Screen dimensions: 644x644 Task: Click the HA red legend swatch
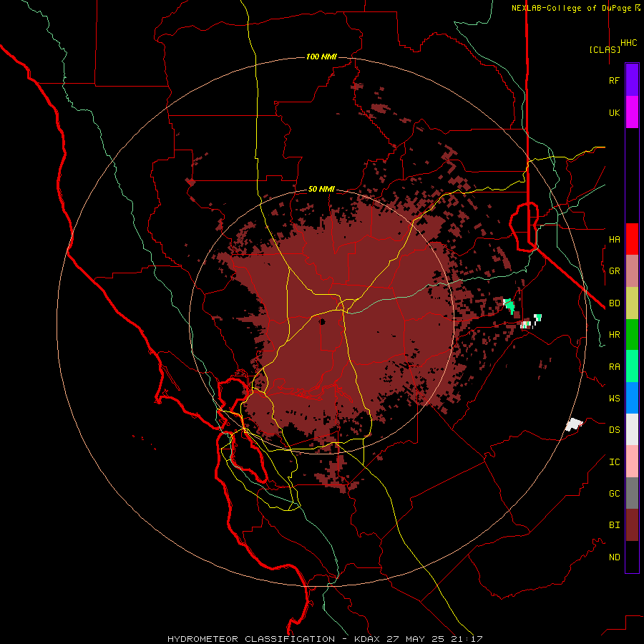click(x=632, y=239)
